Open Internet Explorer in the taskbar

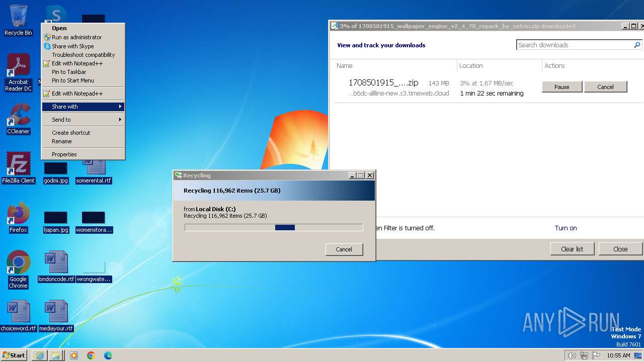[40, 355]
